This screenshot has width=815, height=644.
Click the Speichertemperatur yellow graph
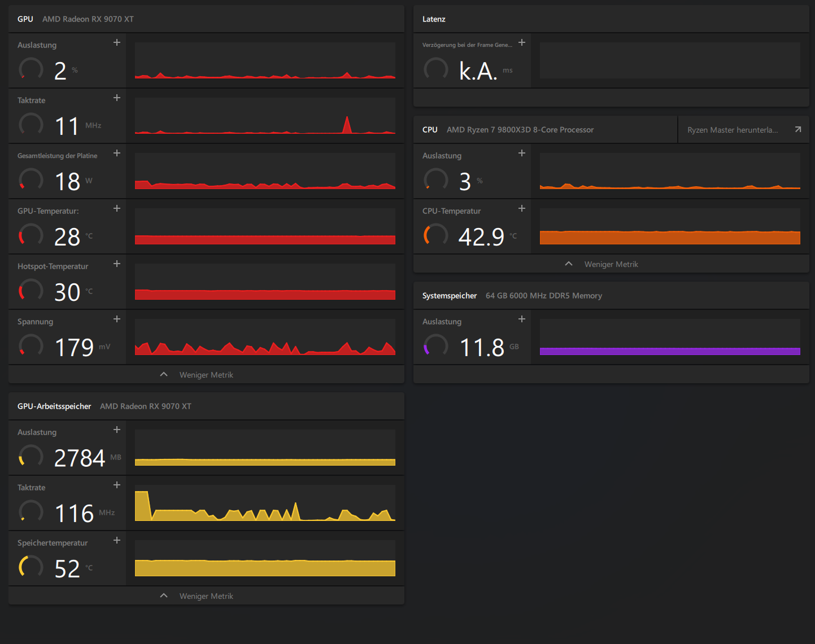click(265, 558)
